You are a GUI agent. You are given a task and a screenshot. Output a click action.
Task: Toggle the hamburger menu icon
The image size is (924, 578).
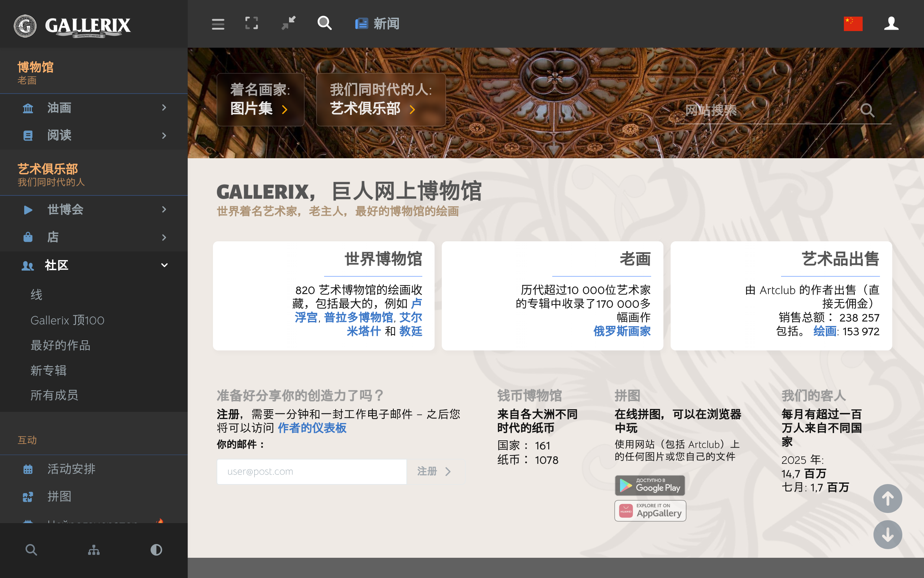[218, 24]
